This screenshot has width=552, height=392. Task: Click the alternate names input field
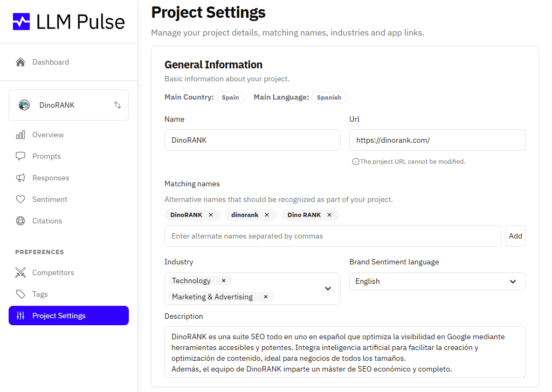332,236
